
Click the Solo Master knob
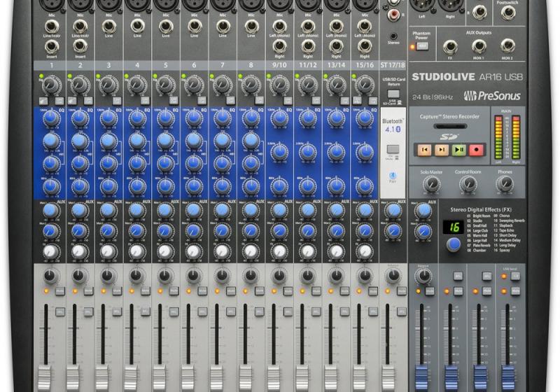pyautogui.click(x=431, y=184)
